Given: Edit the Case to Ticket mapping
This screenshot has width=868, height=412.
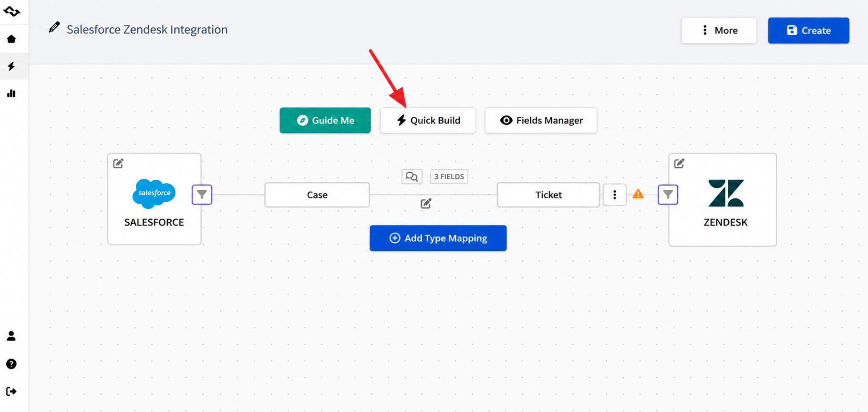Looking at the screenshot, I should pyautogui.click(x=426, y=204).
